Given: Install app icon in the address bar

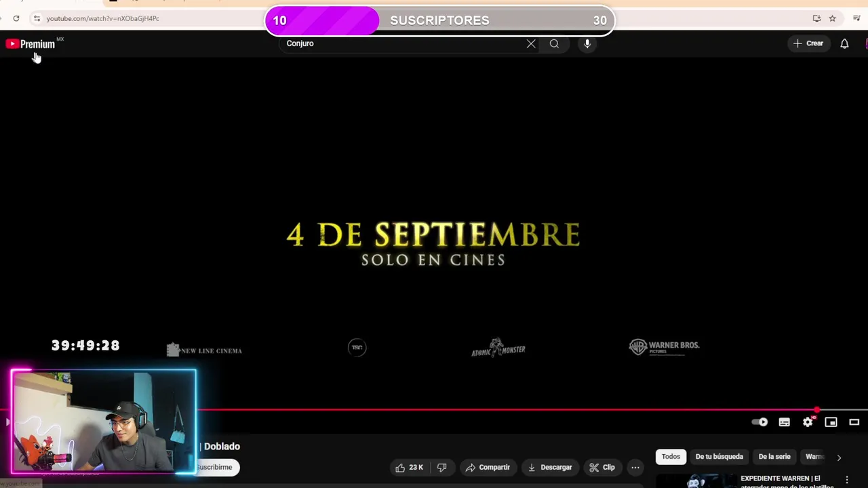Looking at the screenshot, I should pos(816,18).
